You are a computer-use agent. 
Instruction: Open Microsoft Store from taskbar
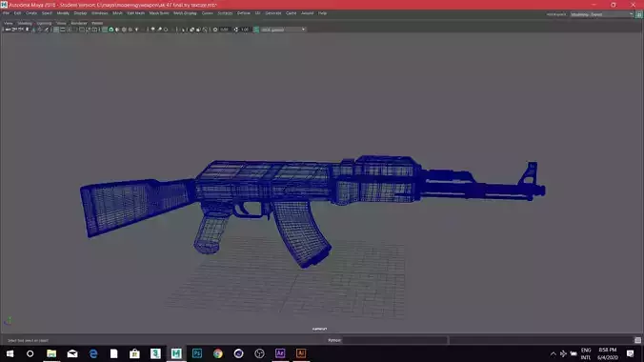point(134,353)
